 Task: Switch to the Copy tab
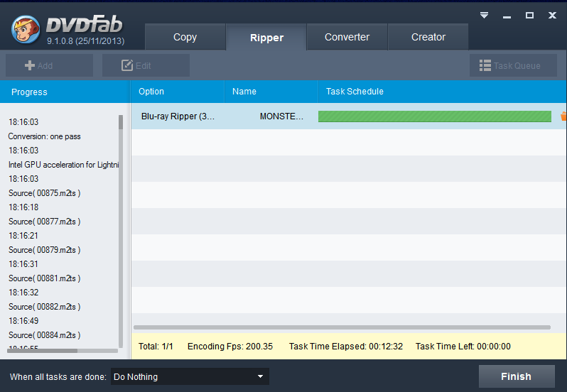pyautogui.click(x=185, y=37)
